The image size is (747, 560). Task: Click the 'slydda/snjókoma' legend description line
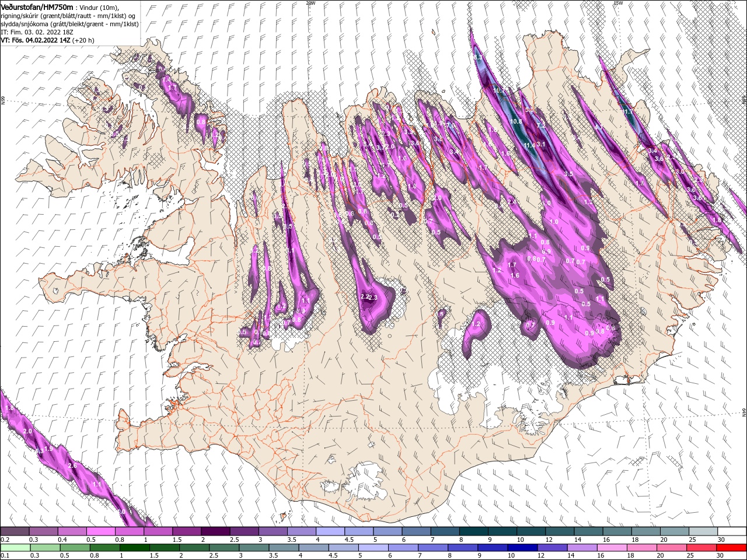[x=69, y=24]
